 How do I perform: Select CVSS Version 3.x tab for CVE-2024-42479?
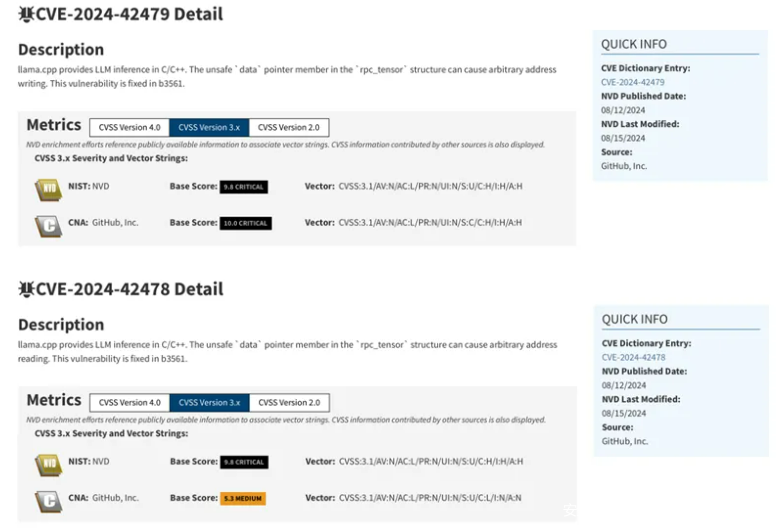pos(209,127)
